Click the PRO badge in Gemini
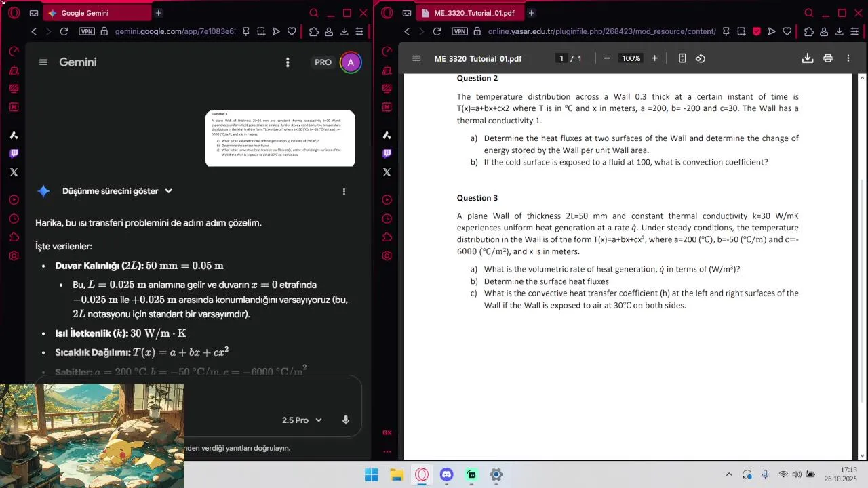This screenshot has height=488, width=868. [323, 62]
